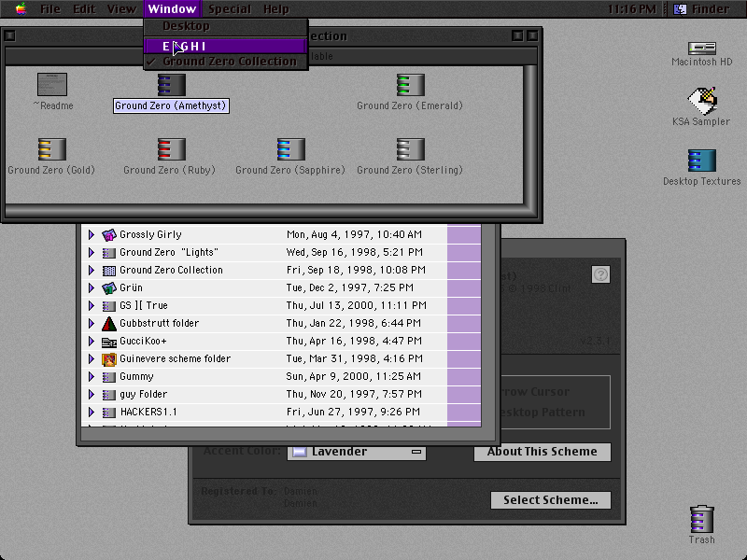747x560 pixels.
Task: Open the Help menu
Action: pos(276,8)
